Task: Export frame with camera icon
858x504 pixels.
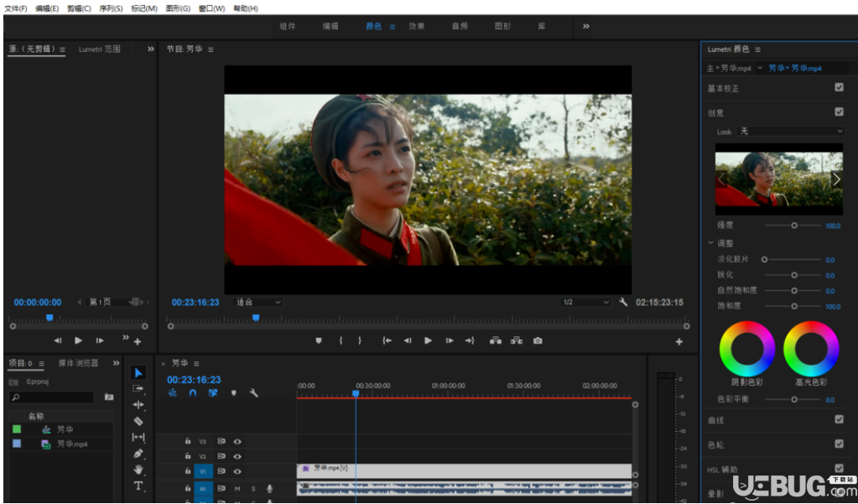Action: [538, 340]
